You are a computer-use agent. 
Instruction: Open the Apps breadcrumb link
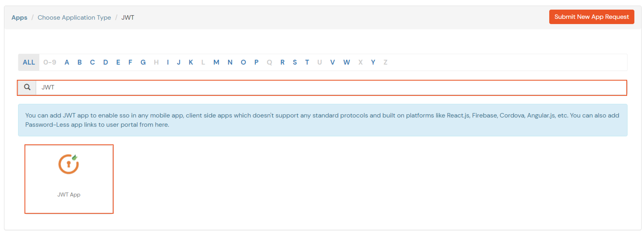(x=19, y=17)
